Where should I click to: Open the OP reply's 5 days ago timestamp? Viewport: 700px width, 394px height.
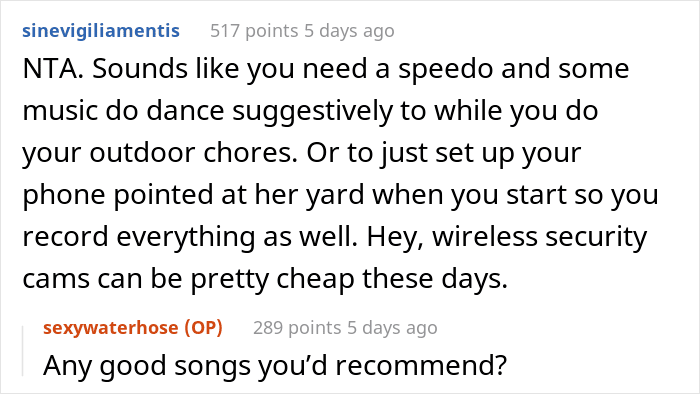[x=392, y=328]
